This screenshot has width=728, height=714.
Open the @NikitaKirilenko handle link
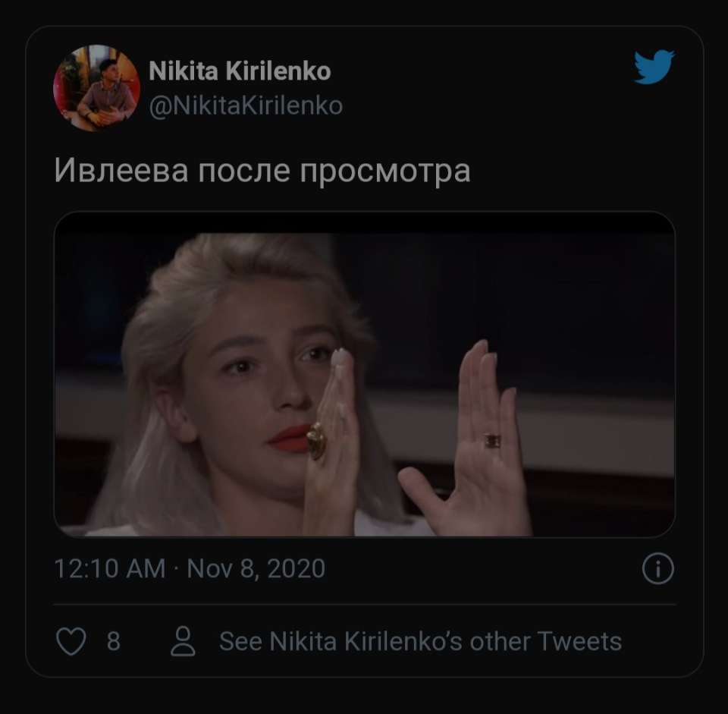[x=246, y=105]
